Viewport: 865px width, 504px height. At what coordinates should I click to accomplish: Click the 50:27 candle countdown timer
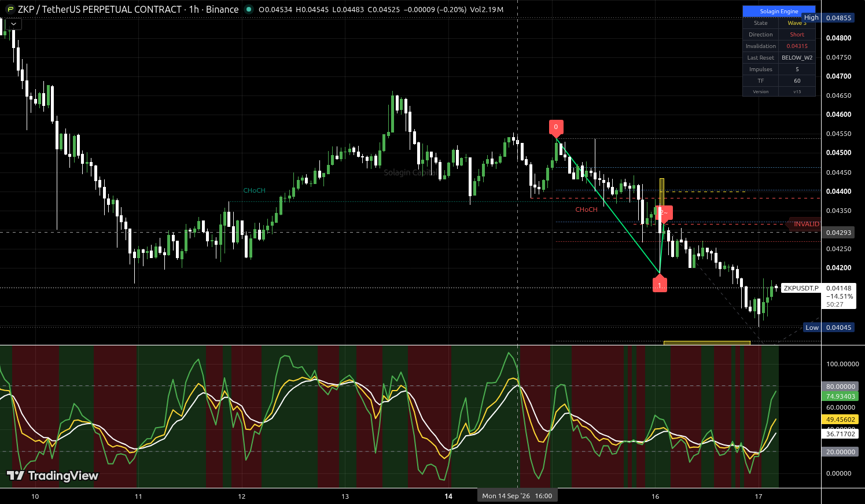(835, 304)
